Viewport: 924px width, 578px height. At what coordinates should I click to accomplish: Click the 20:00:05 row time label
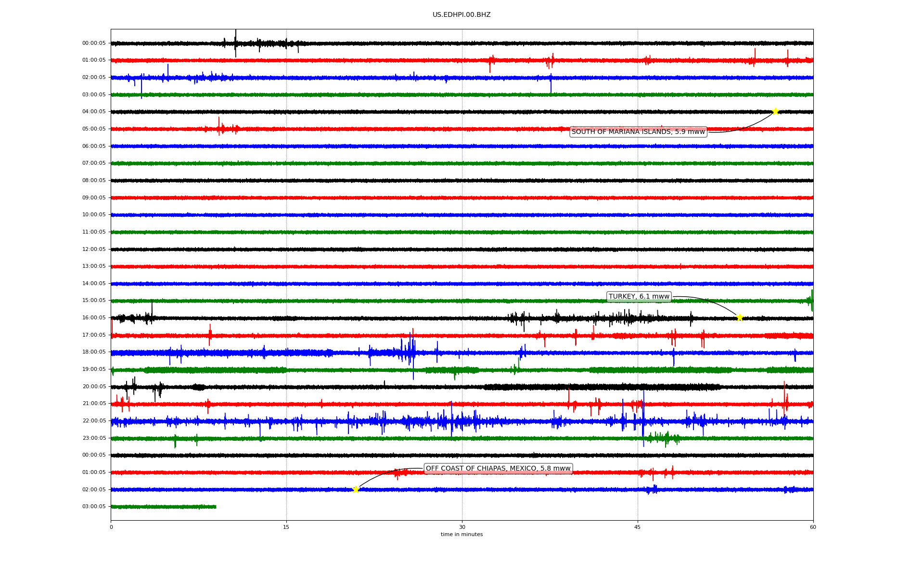point(94,387)
